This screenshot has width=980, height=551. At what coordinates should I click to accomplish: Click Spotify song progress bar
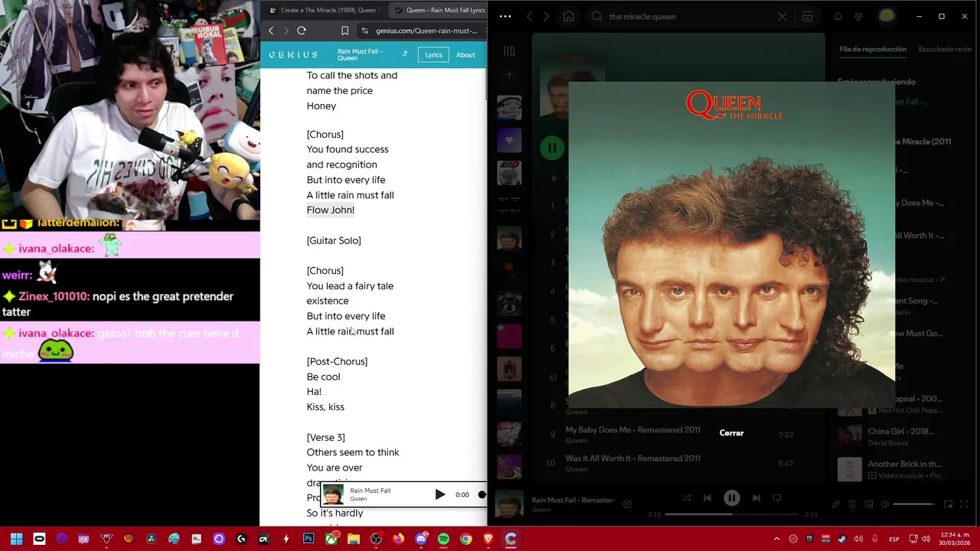point(731,514)
